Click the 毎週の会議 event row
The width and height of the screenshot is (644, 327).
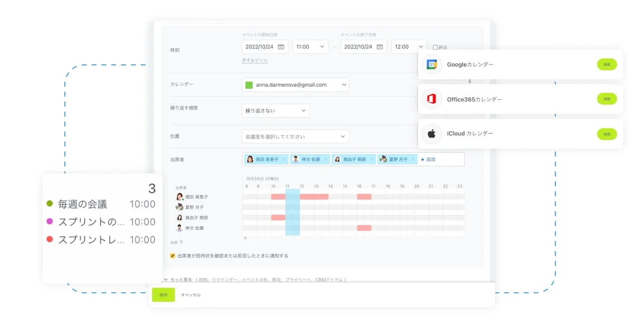[x=101, y=204]
